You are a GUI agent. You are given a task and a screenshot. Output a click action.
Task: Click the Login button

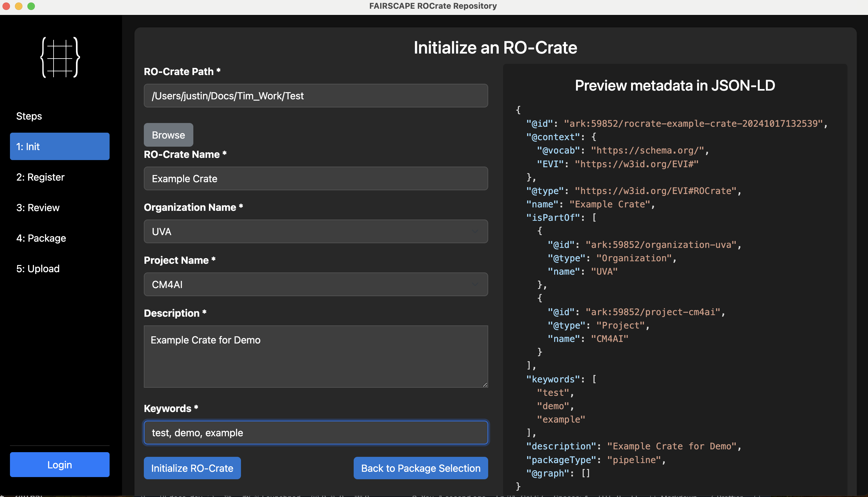(60, 465)
